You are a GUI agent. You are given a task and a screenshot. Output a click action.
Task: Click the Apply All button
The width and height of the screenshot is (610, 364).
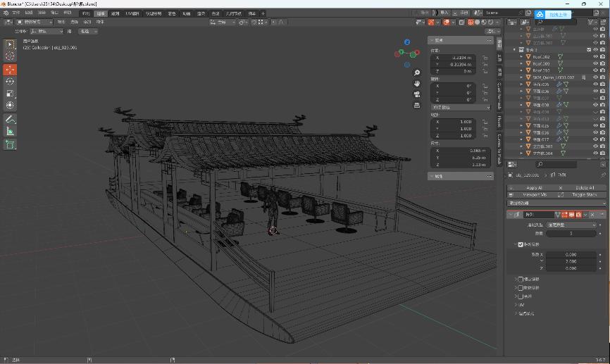pos(534,188)
